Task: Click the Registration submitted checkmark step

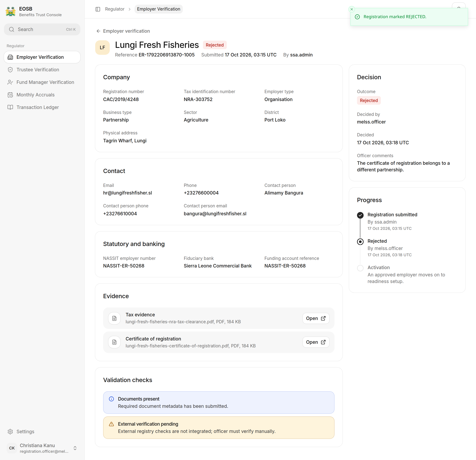Action: coord(360,215)
